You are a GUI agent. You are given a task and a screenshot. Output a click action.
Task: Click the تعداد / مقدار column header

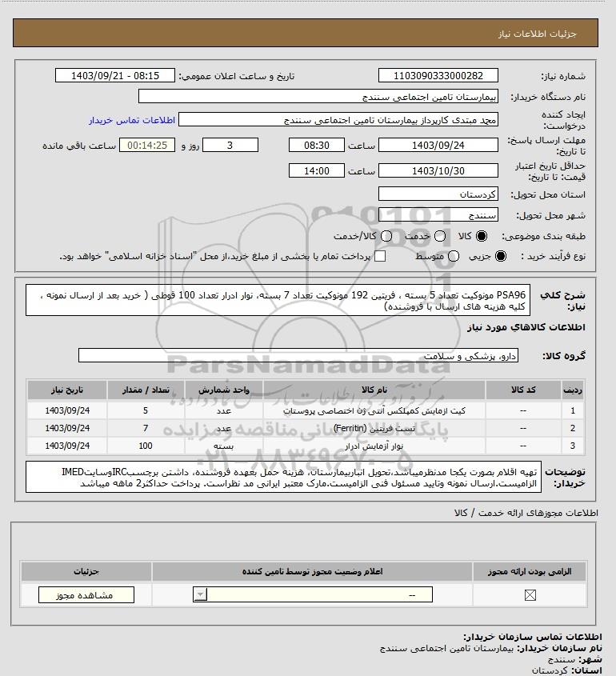tap(146, 390)
